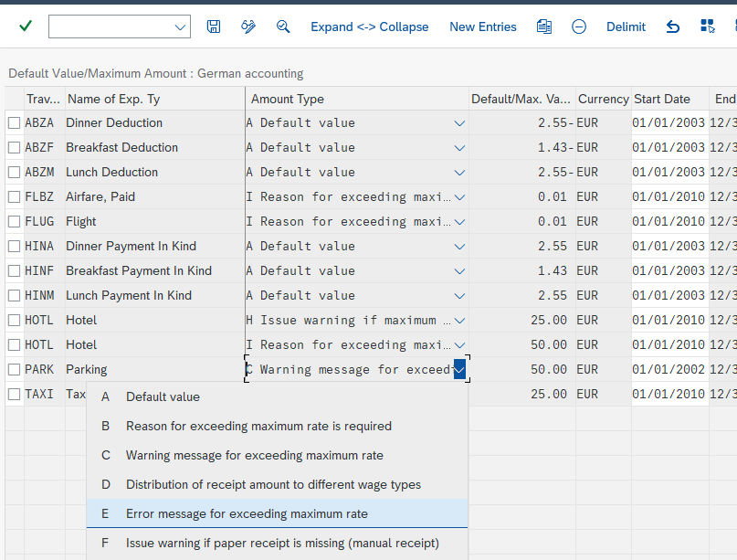Click Expand <-> Collapse button

pyautogui.click(x=370, y=26)
